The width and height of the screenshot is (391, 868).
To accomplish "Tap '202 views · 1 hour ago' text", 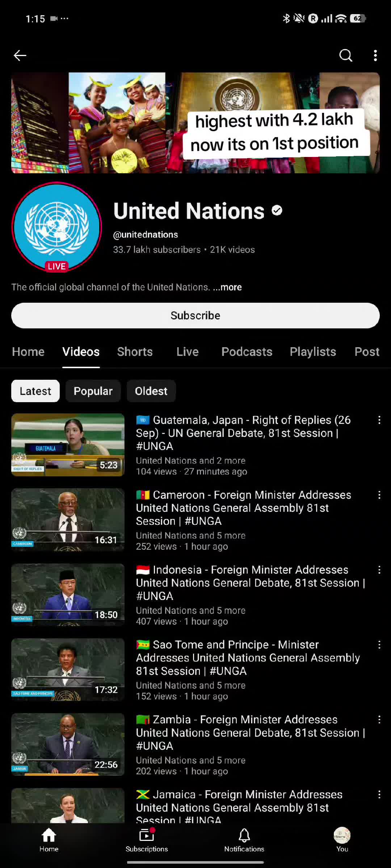I will click(182, 771).
